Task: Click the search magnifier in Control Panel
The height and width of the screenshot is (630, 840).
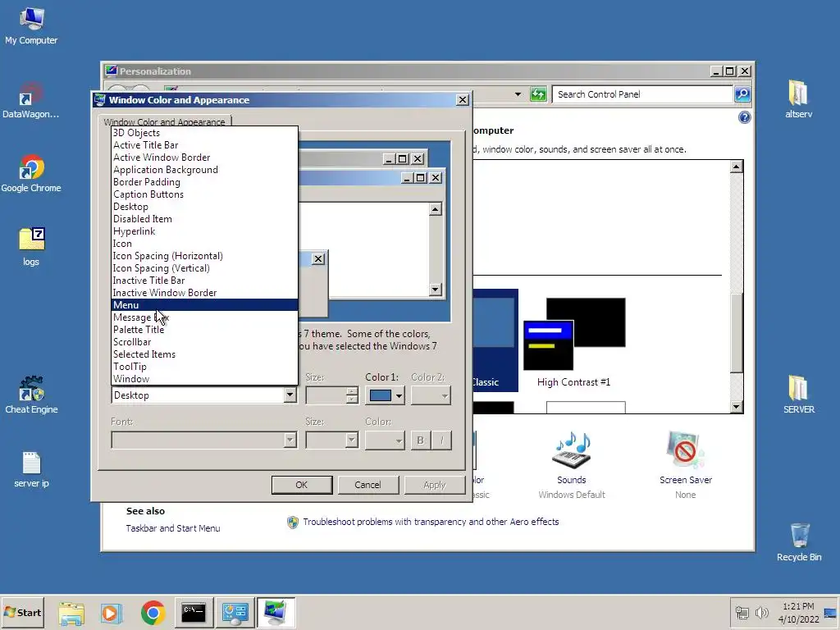Action: tap(742, 94)
